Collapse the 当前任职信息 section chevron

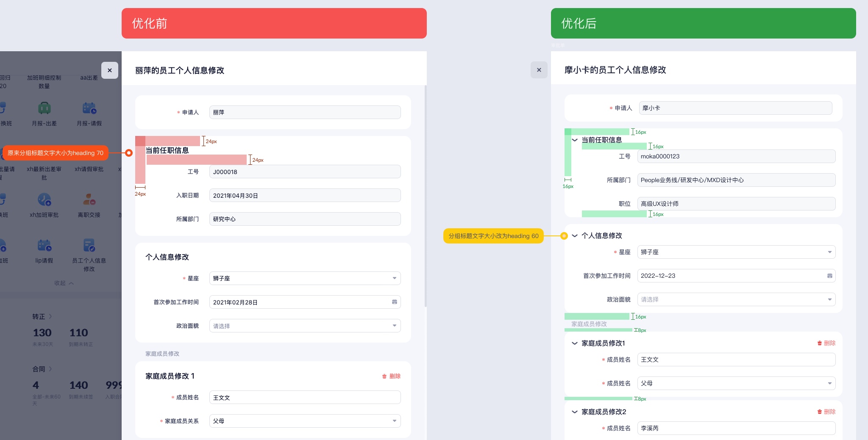tap(575, 140)
